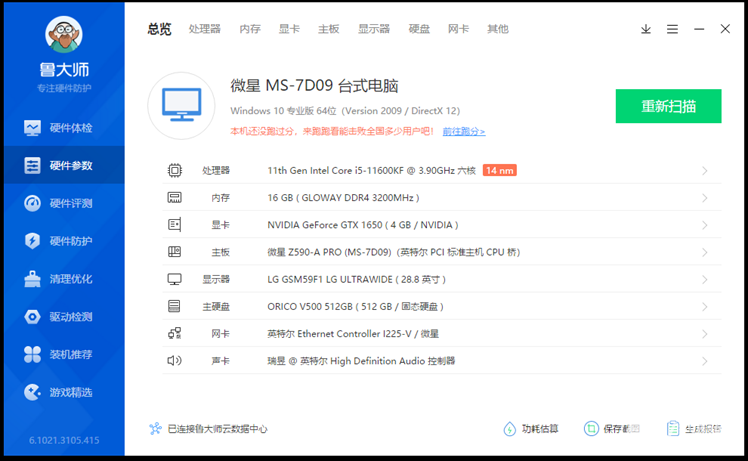Open 清理优化 cleanup section
The image size is (748, 461).
[64, 279]
